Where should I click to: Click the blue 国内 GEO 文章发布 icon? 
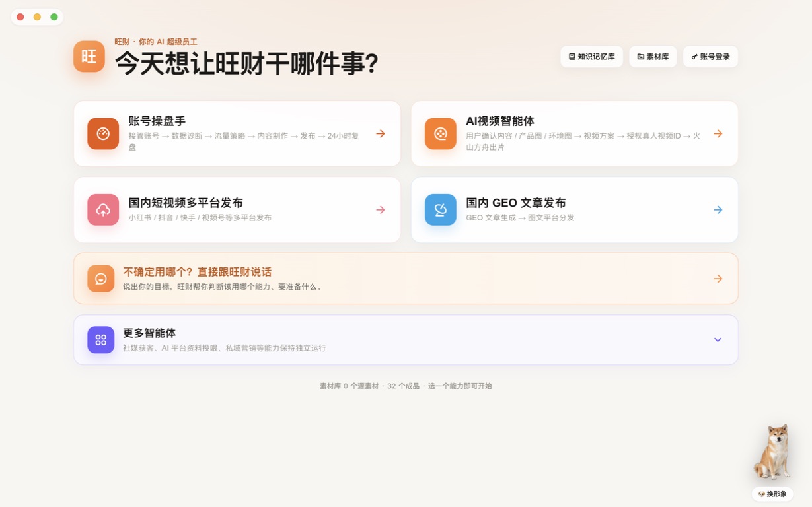click(x=441, y=210)
